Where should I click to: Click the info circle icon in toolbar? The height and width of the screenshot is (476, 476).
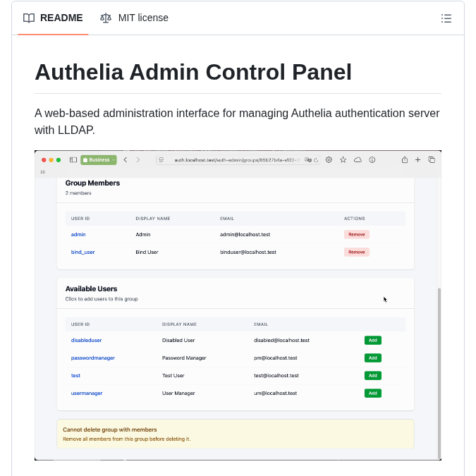(x=372, y=159)
